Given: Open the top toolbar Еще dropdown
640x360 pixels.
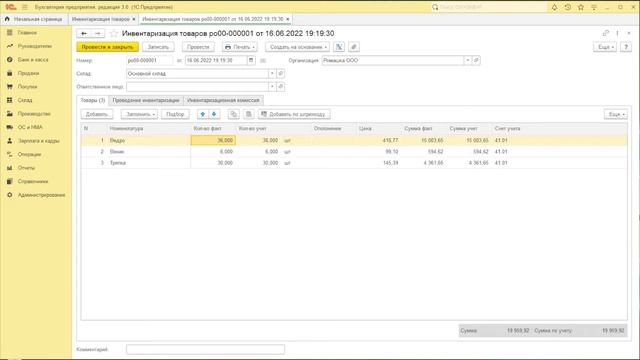Looking at the screenshot, I should click(605, 47).
